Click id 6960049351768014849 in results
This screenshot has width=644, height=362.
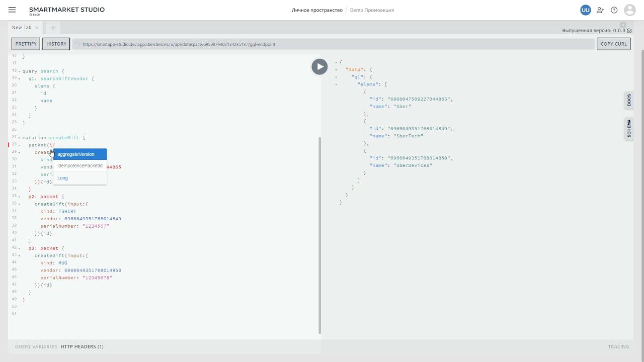point(419,129)
